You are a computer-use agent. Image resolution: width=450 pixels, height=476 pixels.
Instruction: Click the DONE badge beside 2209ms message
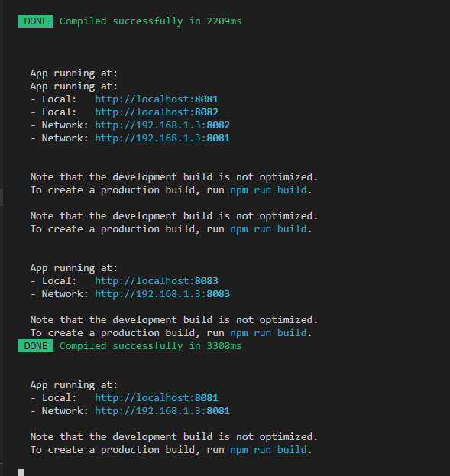point(36,21)
